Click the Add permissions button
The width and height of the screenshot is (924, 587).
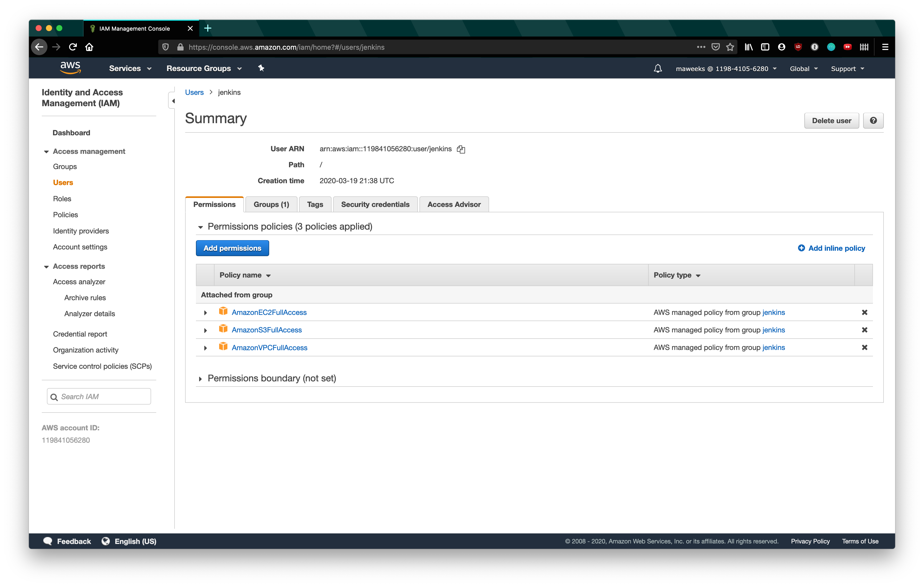tap(232, 248)
